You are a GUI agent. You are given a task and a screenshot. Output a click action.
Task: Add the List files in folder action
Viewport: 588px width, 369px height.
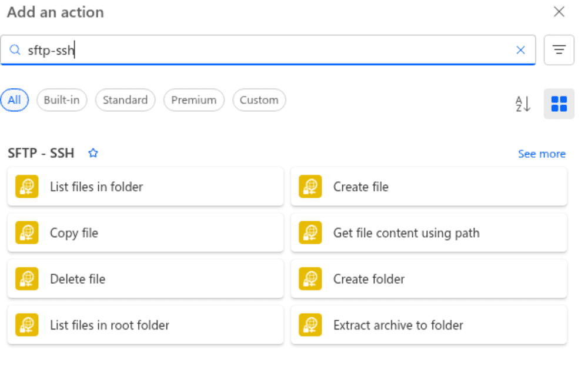click(145, 187)
